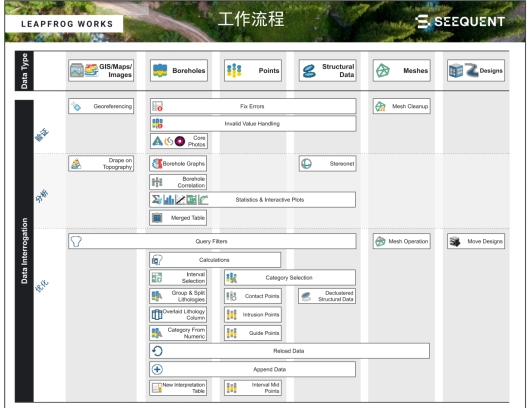The height and width of the screenshot is (408, 532).
Task: Click the sigma statistics icon
Action: [157, 200]
